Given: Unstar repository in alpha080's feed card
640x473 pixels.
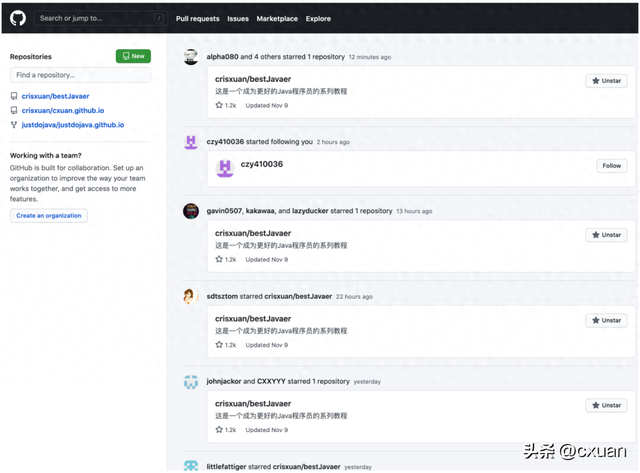Looking at the screenshot, I should [607, 81].
